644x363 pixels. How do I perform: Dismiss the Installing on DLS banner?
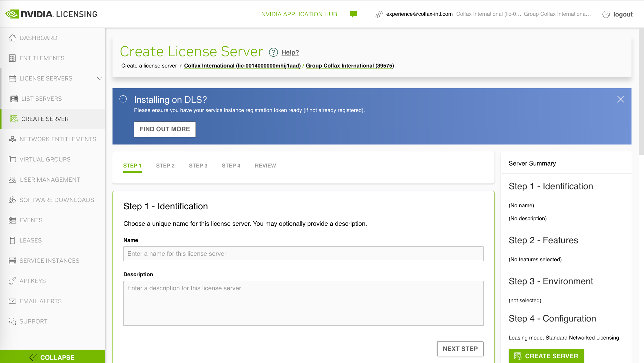tap(620, 99)
